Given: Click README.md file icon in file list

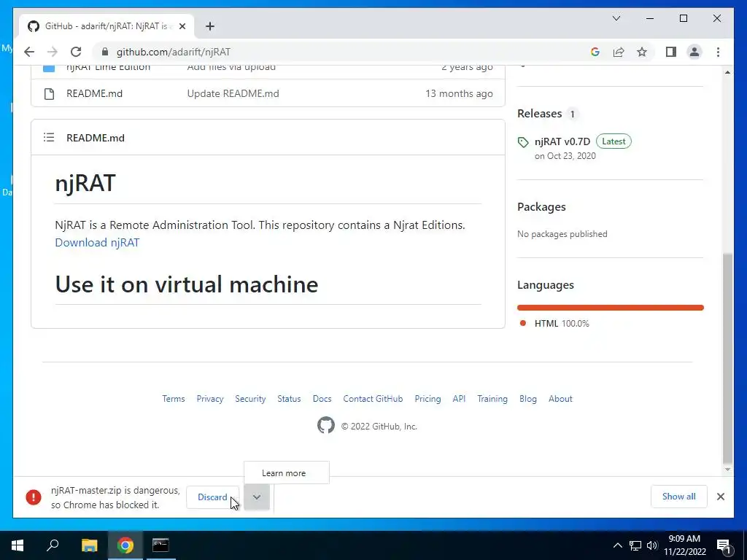Looking at the screenshot, I should click(x=49, y=94).
